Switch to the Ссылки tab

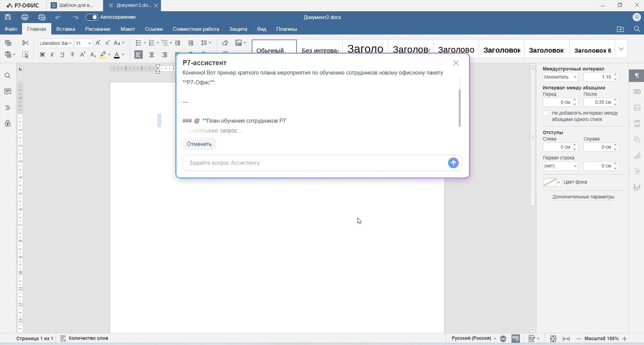[x=154, y=29]
